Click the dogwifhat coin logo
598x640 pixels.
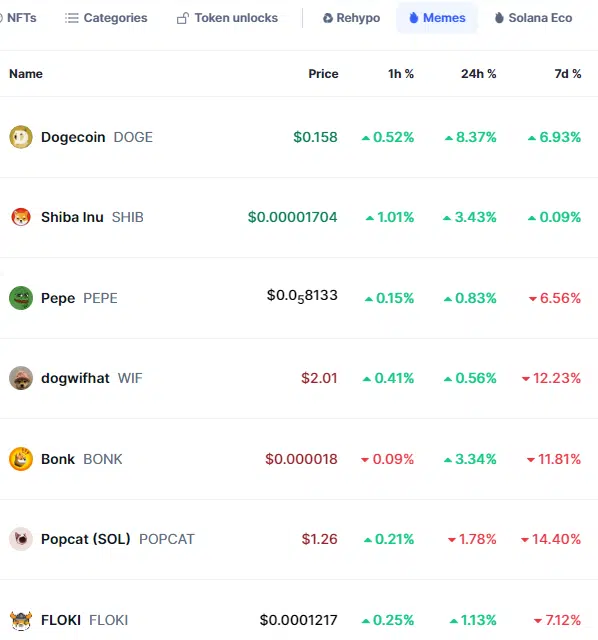(x=21, y=378)
